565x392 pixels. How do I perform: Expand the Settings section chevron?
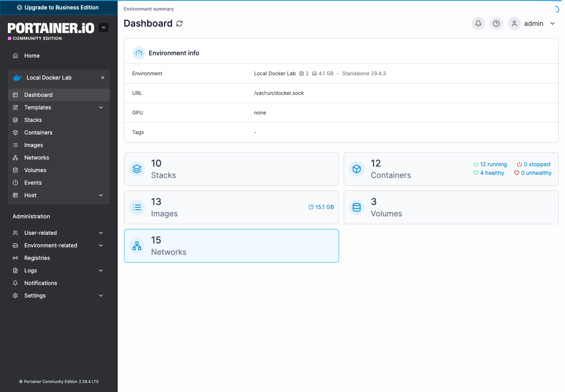pyautogui.click(x=101, y=296)
